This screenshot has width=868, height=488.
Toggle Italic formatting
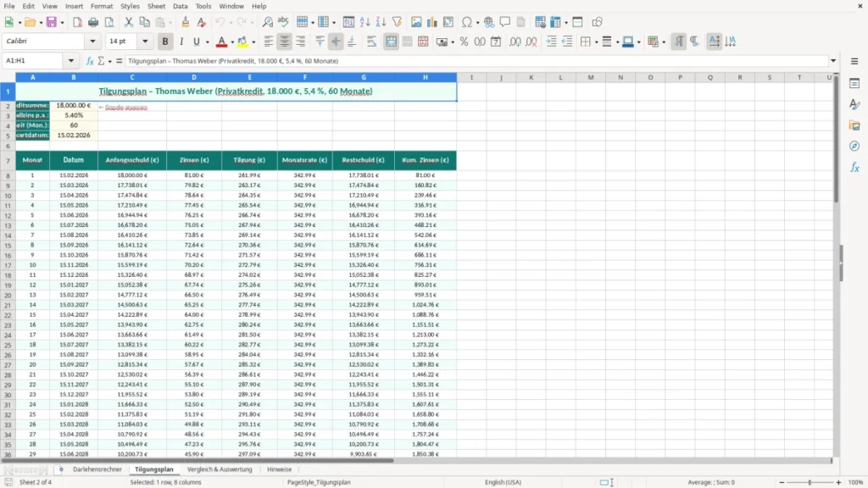tap(181, 42)
